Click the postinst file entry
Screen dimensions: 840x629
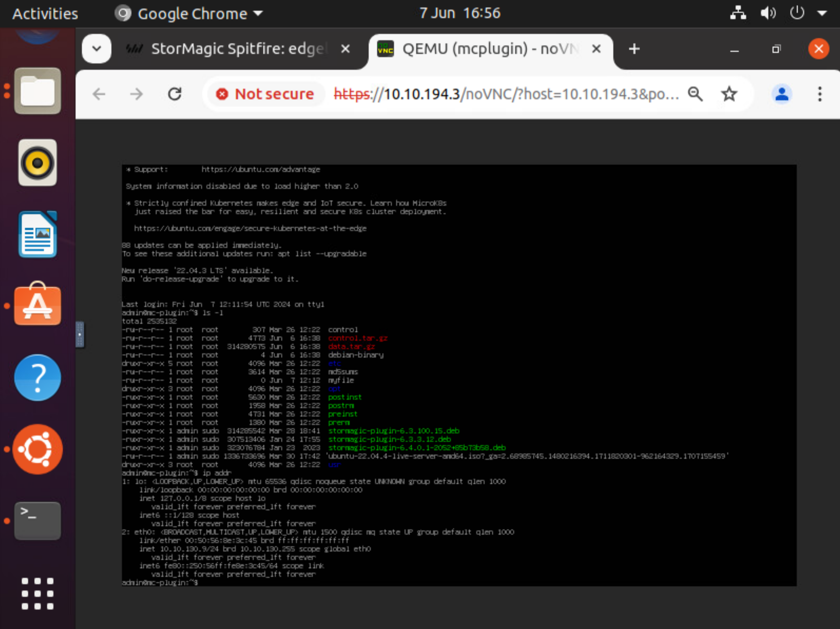(x=344, y=397)
